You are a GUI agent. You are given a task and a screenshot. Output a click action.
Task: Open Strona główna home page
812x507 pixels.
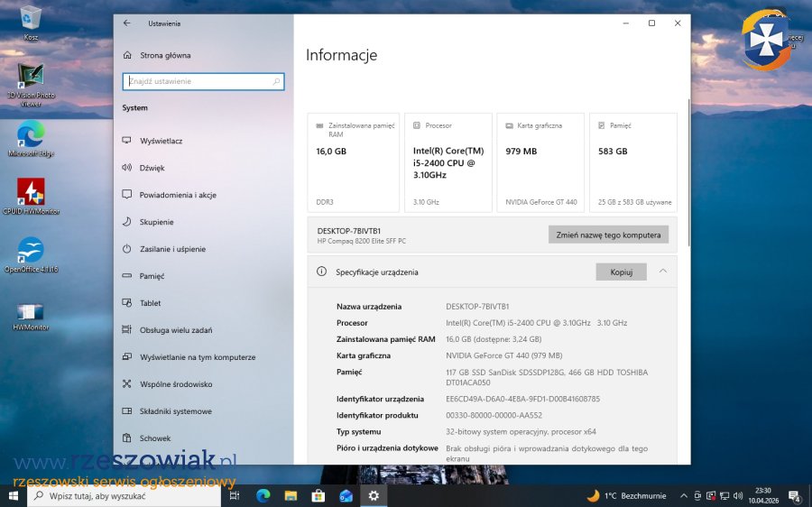(164, 55)
